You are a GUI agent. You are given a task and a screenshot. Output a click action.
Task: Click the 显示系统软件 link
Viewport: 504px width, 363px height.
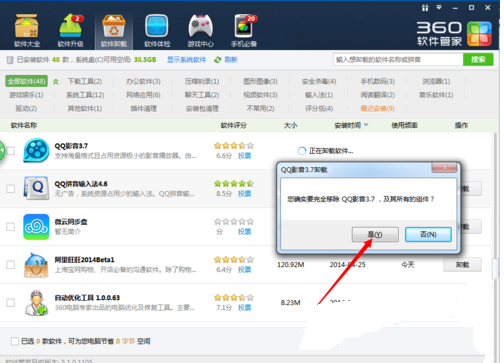point(186,60)
